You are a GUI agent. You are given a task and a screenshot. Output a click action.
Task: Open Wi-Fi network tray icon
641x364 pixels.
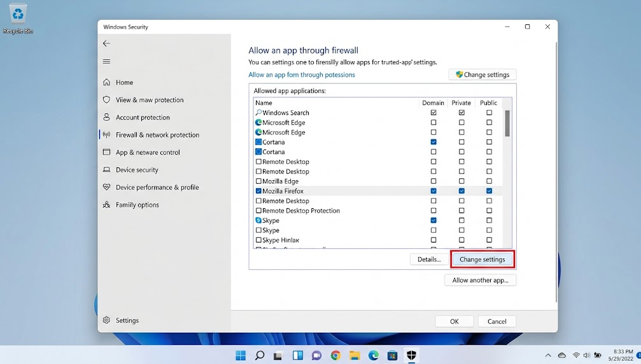[576, 356]
